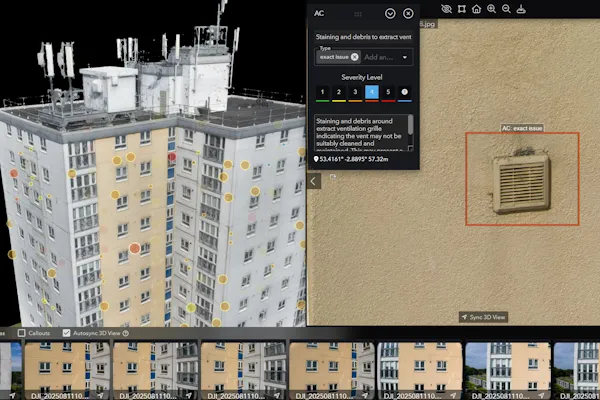The image size is (600, 400).
Task: Select the highlighted severity level 4
Action: click(372, 92)
